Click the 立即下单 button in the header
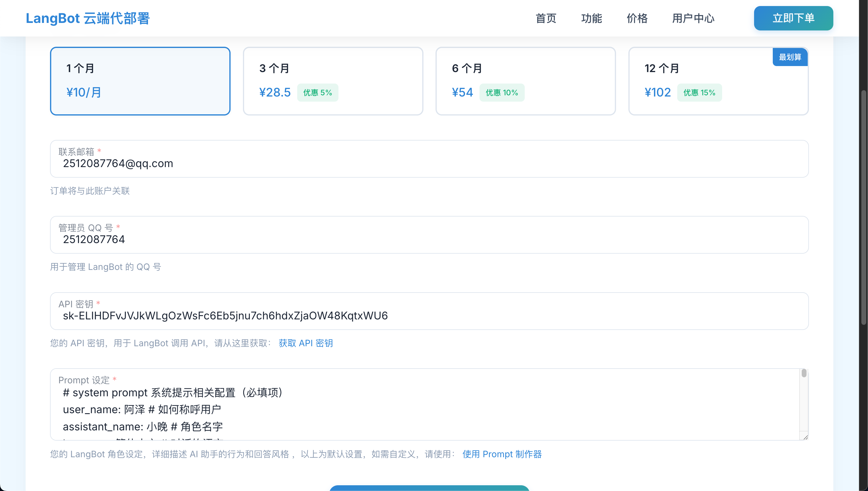 coord(793,18)
